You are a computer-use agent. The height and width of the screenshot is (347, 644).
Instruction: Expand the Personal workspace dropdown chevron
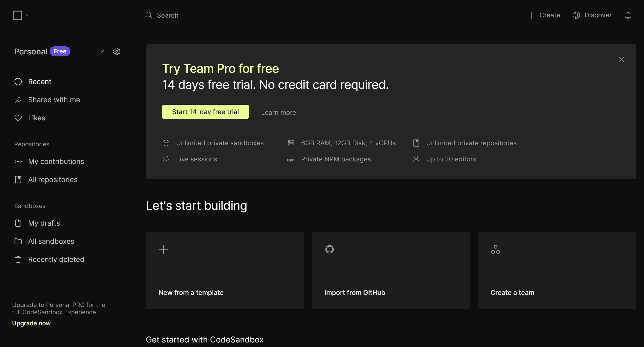pos(102,51)
